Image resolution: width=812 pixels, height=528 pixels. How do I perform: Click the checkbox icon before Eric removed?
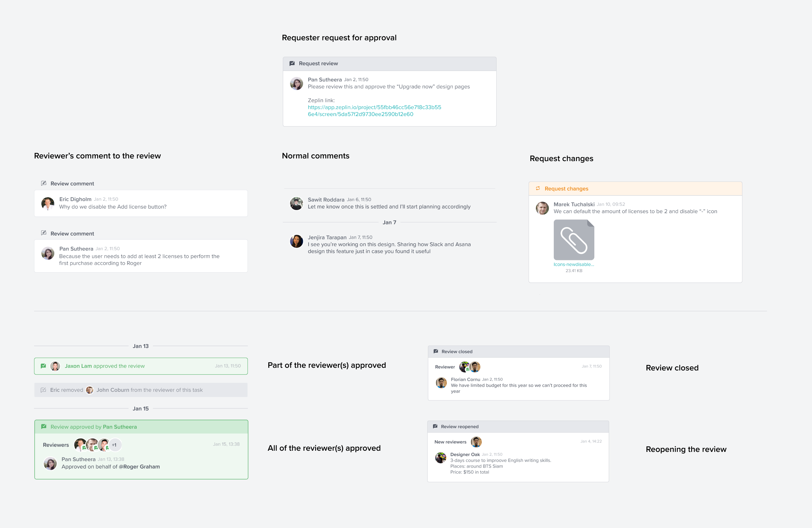point(43,390)
